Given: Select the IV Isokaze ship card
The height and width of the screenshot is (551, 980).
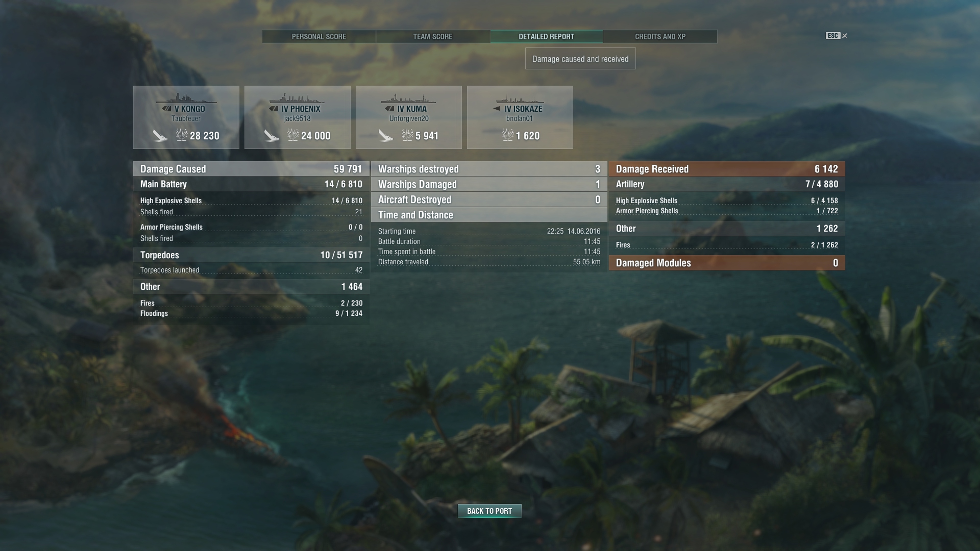Looking at the screenshot, I should [520, 117].
